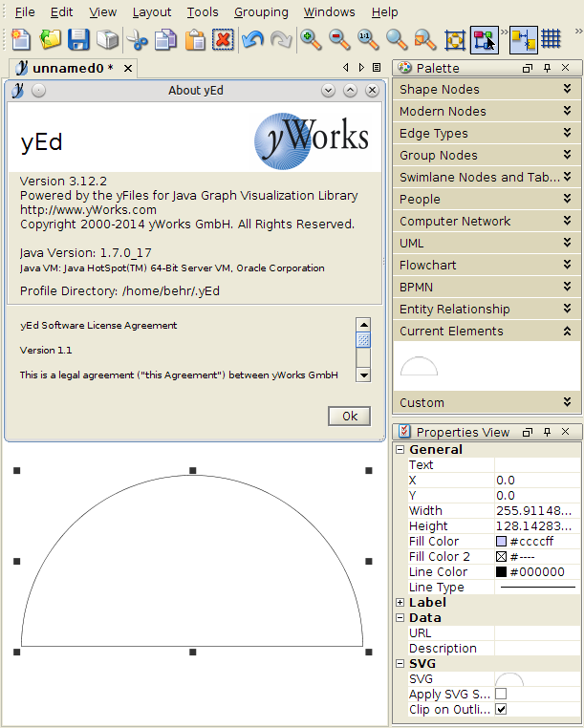Image resolution: width=584 pixels, height=728 pixels.
Task: Open the Fill Color #ccccff swatch
Action: (501, 542)
